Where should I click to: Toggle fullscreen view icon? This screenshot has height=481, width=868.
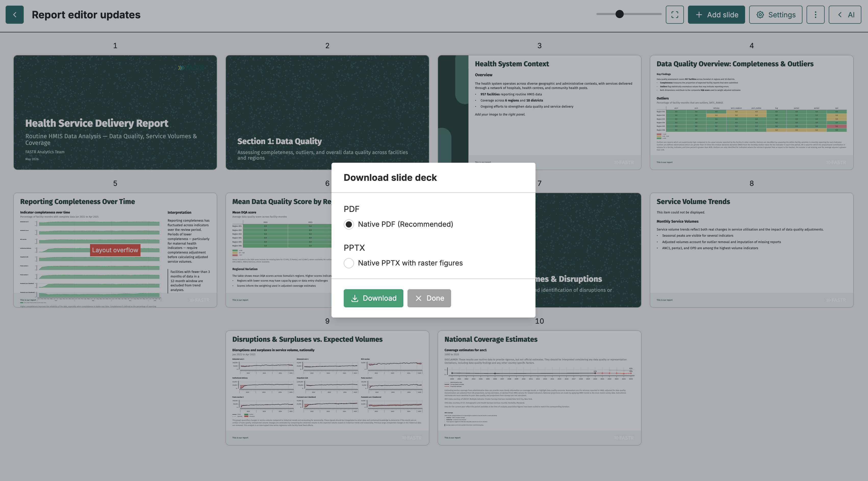(x=675, y=15)
